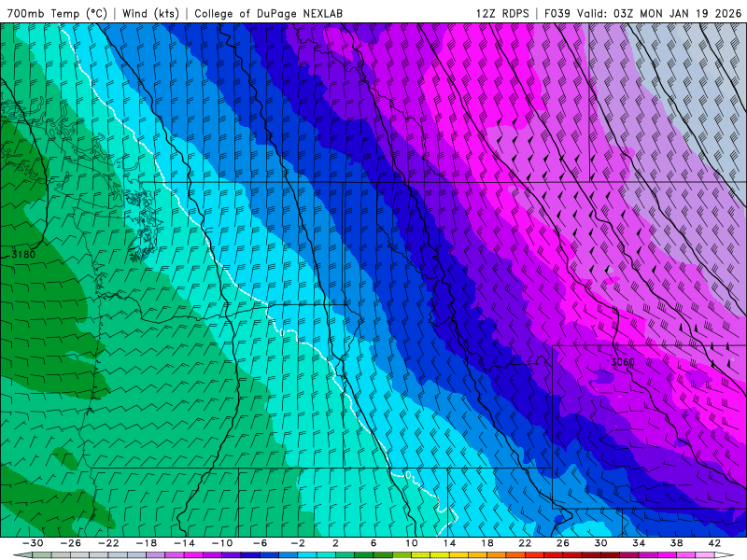Click the '-14' colorbar tick label

click(184, 543)
